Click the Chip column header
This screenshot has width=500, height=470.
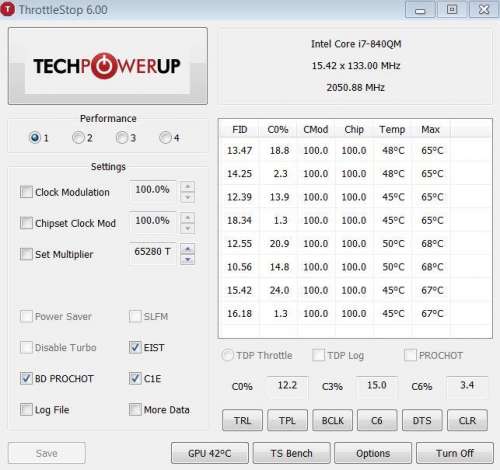point(354,129)
